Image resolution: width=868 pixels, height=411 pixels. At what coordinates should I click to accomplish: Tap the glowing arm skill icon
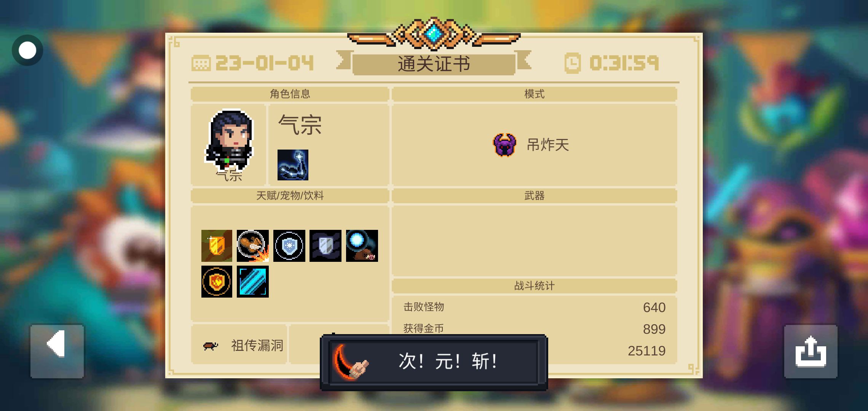[293, 165]
